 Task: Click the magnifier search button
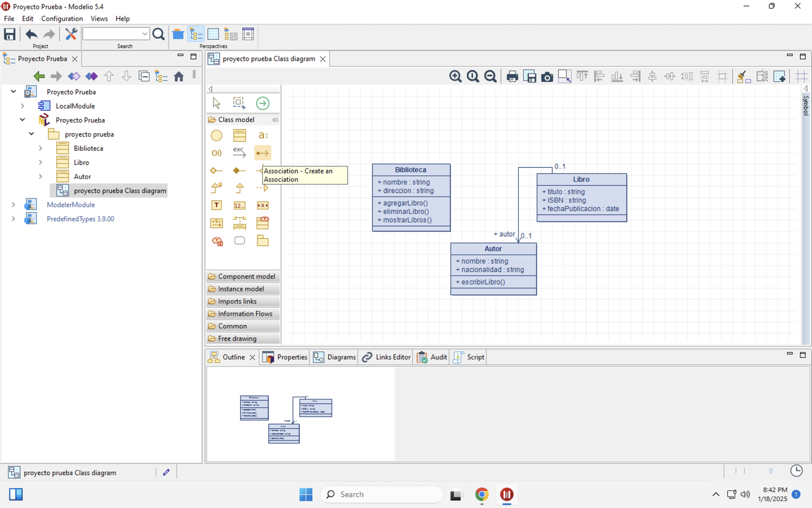pyautogui.click(x=158, y=35)
